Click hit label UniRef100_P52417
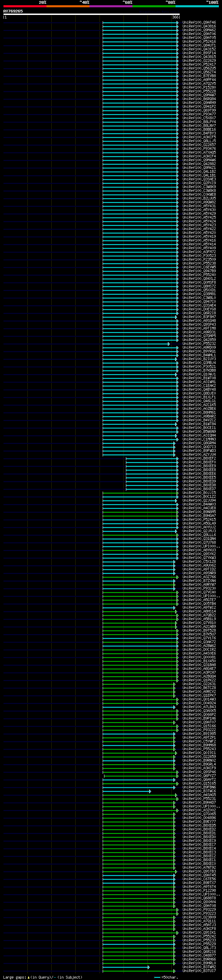 tap(199, 64)
